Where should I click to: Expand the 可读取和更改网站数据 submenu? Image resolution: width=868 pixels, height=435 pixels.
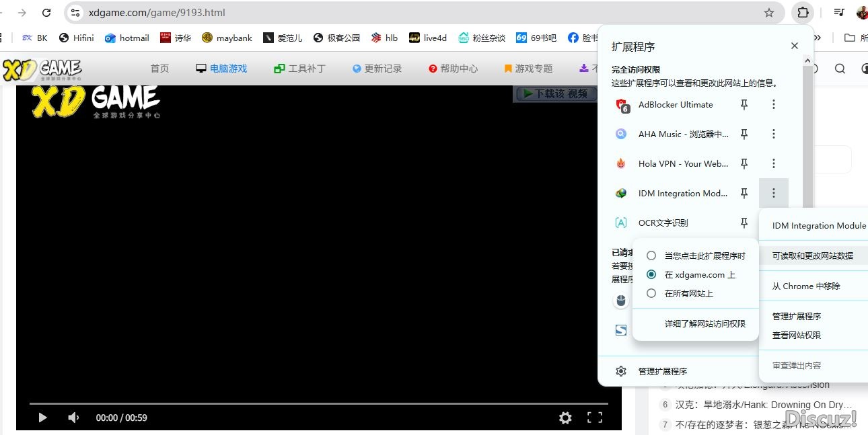coord(813,255)
